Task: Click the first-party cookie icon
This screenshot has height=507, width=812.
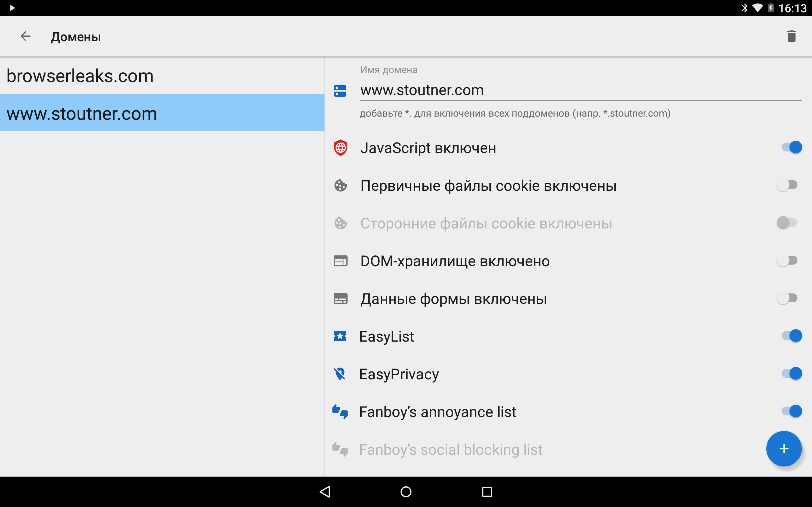Action: (x=340, y=185)
